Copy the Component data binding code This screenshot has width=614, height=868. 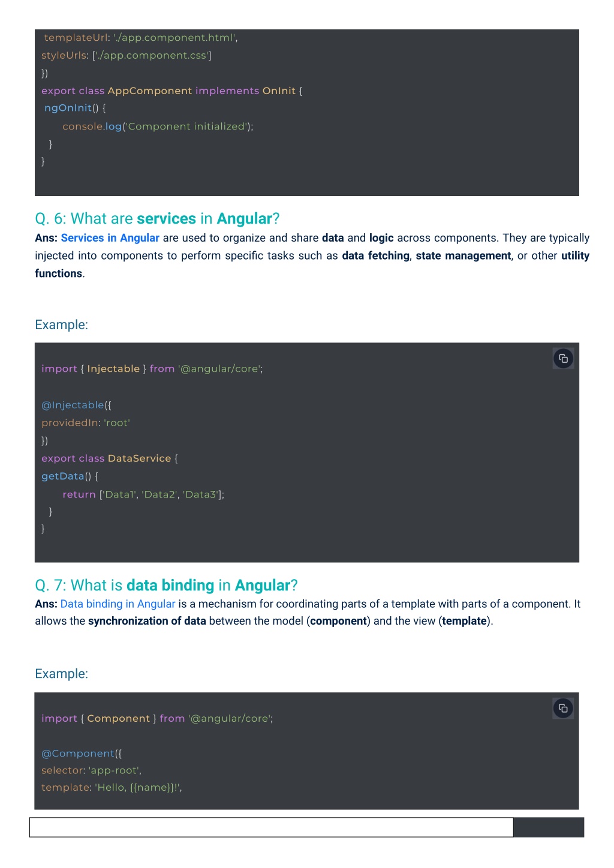tap(563, 708)
